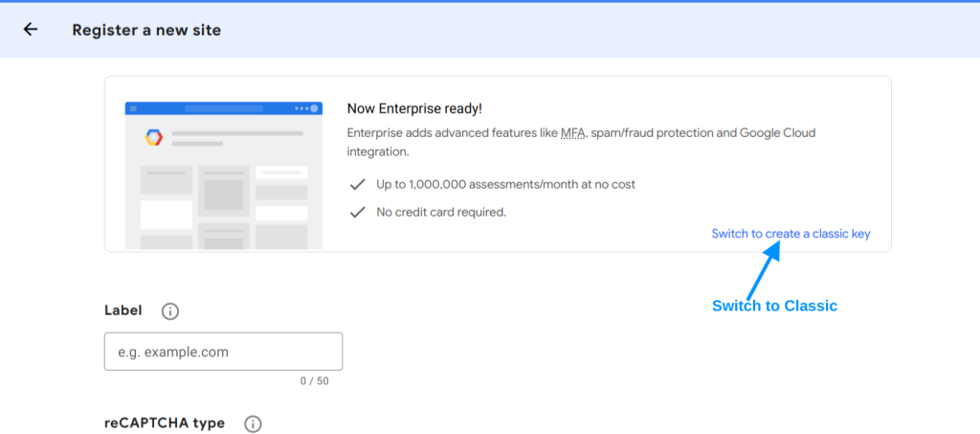This screenshot has height=434, width=980.
Task: Click the Register a new site title
Action: 146,30
